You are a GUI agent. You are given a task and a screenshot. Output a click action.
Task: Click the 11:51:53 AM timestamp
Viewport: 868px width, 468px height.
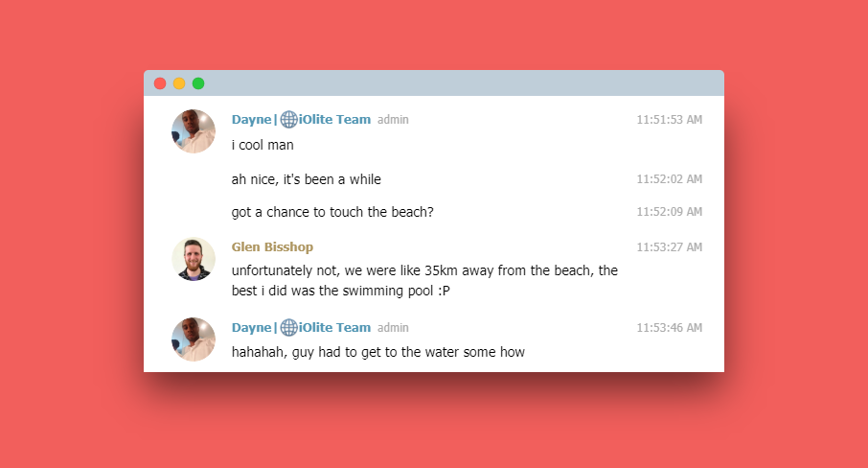click(x=669, y=120)
